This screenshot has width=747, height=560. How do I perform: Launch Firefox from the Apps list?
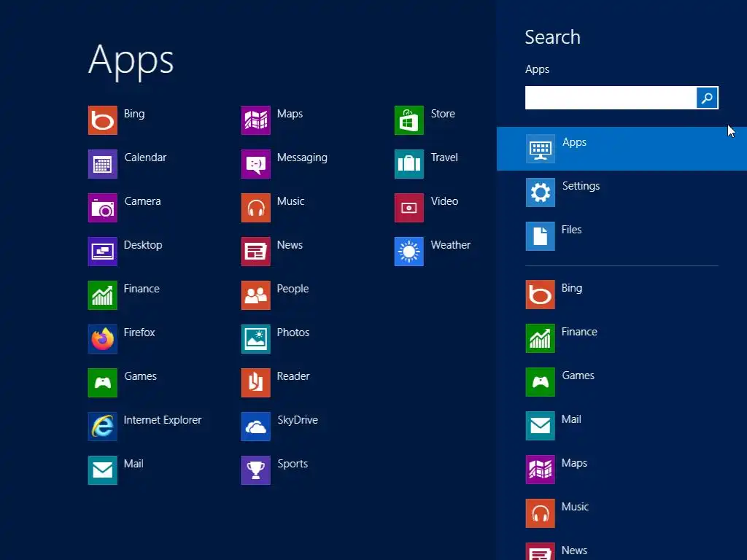pyautogui.click(x=102, y=339)
